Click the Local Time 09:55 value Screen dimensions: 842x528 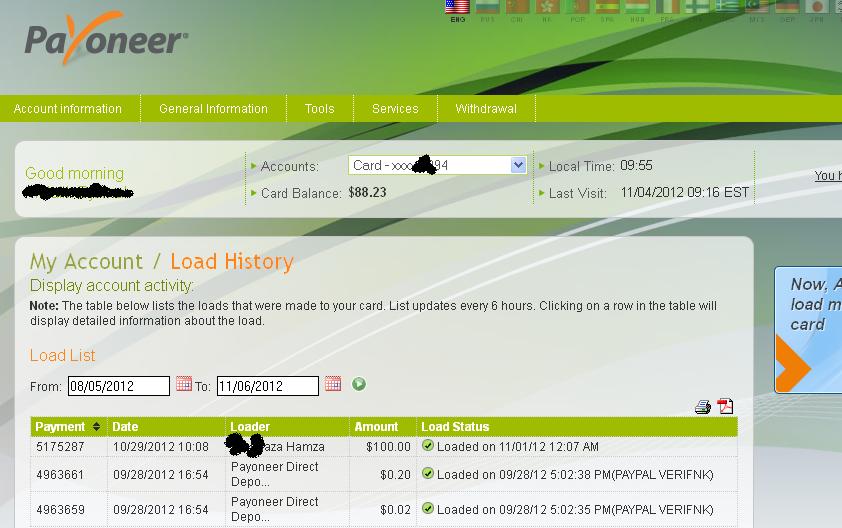point(636,165)
